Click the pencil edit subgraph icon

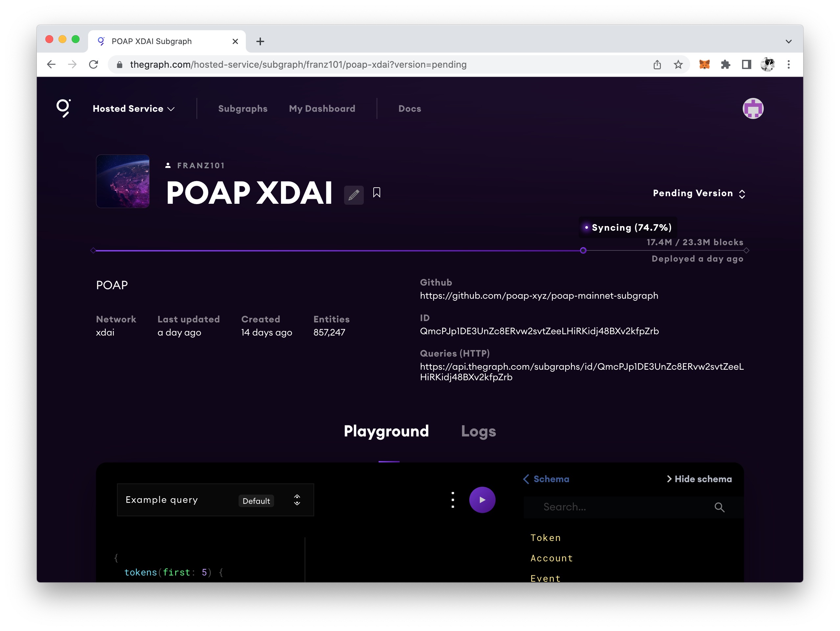pyautogui.click(x=354, y=195)
